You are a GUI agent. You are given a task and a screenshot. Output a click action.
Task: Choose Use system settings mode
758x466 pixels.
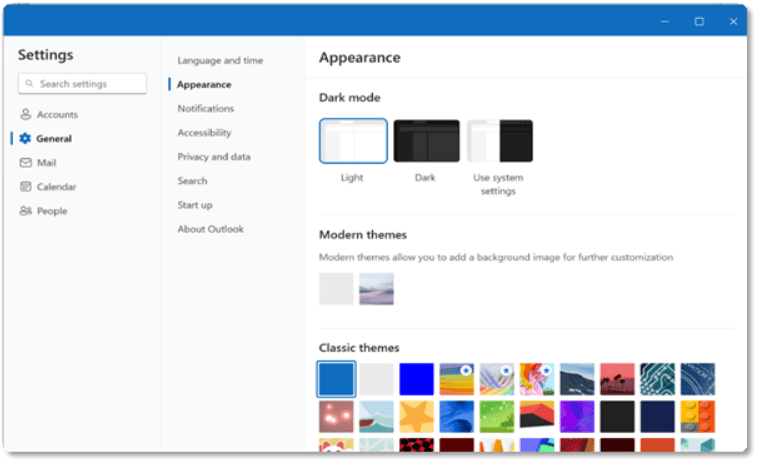click(499, 141)
